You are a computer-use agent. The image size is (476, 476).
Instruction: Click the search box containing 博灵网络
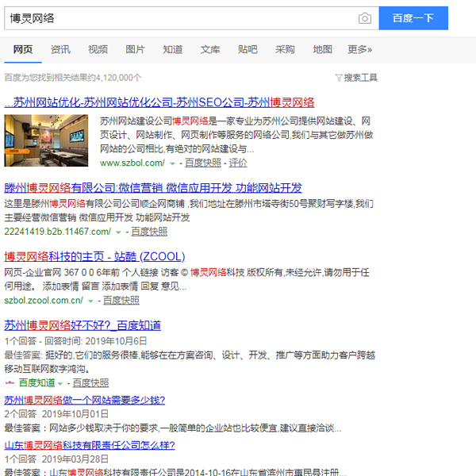pyautogui.click(x=178, y=17)
